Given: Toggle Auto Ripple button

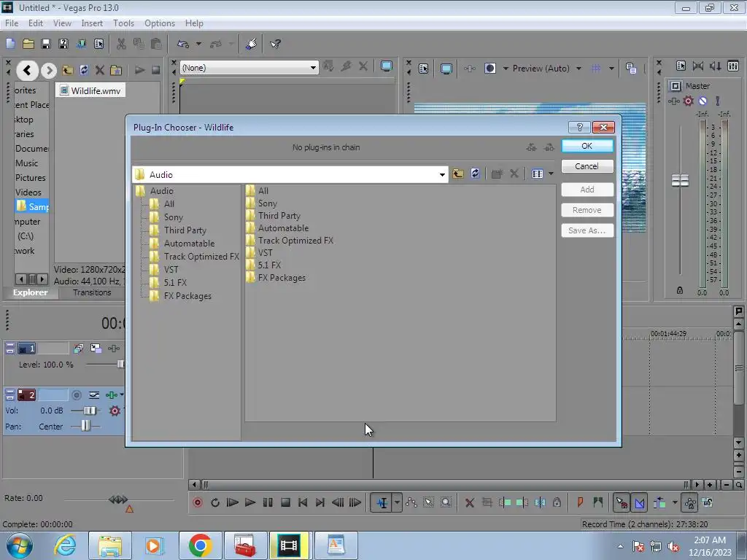Looking at the screenshot, I should pyautogui.click(x=659, y=502).
